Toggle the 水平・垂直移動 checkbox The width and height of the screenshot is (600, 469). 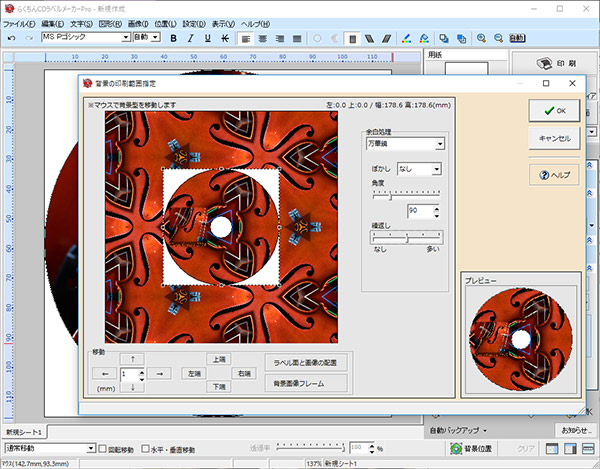point(145,449)
